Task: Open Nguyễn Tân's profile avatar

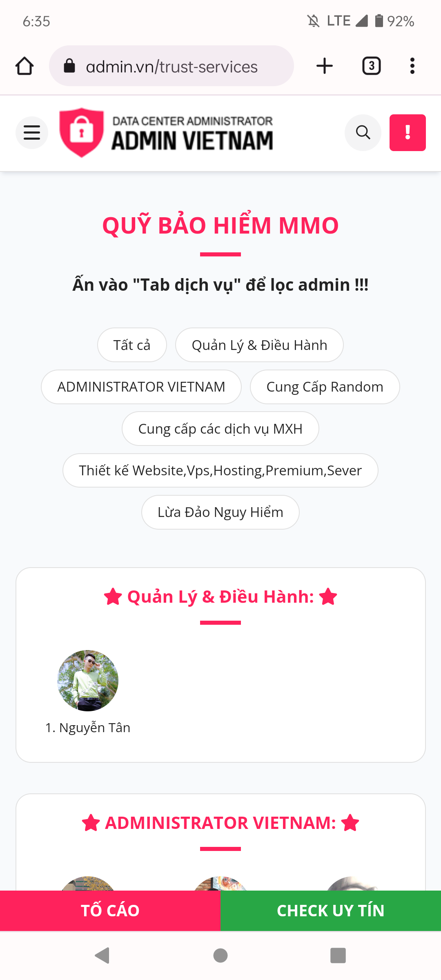Action: (x=88, y=681)
